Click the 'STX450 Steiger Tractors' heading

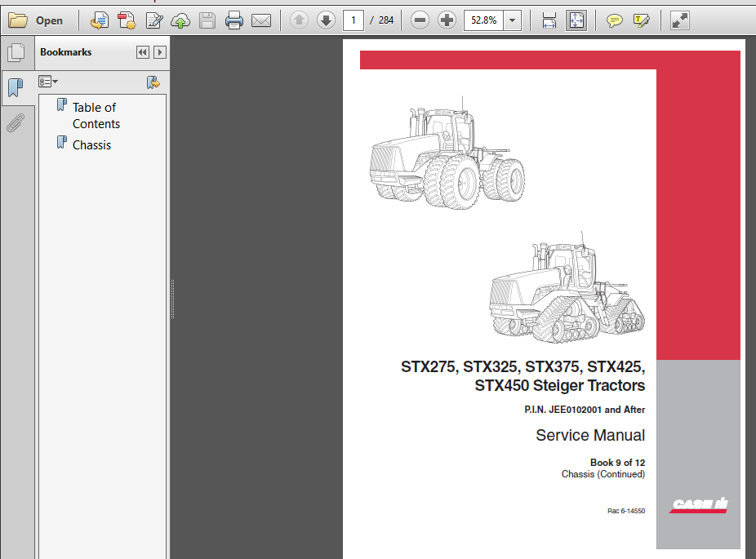[560, 385]
